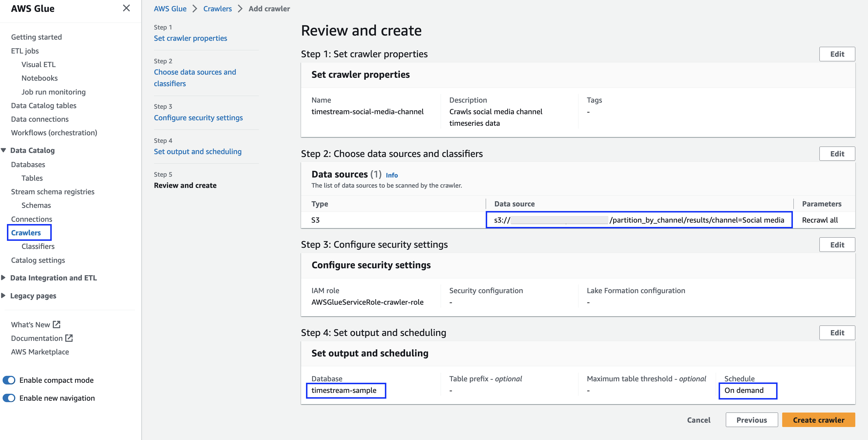Viewport: 868px width, 440px height.
Task: Jump to Configure security settings step
Action: coord(198,118)
